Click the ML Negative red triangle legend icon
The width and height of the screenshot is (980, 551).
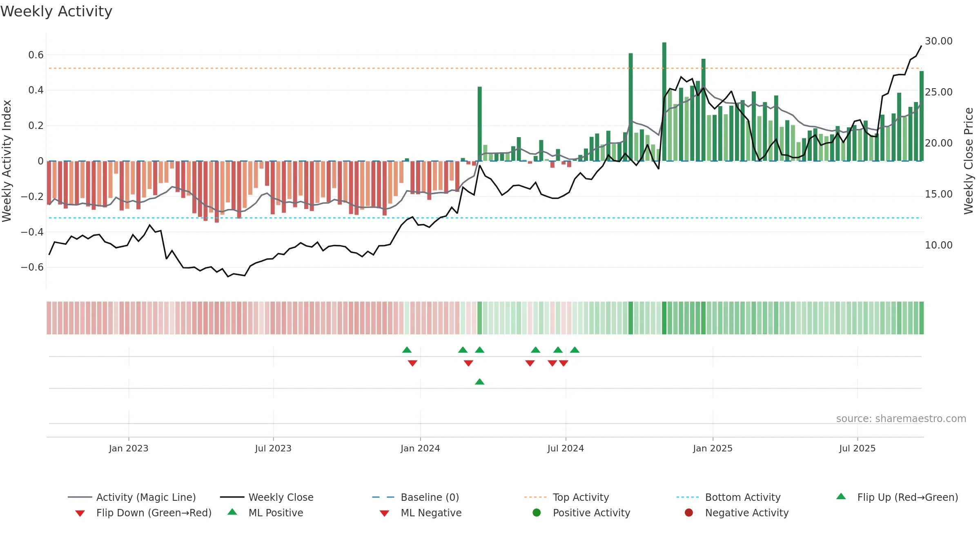(384, 513)
